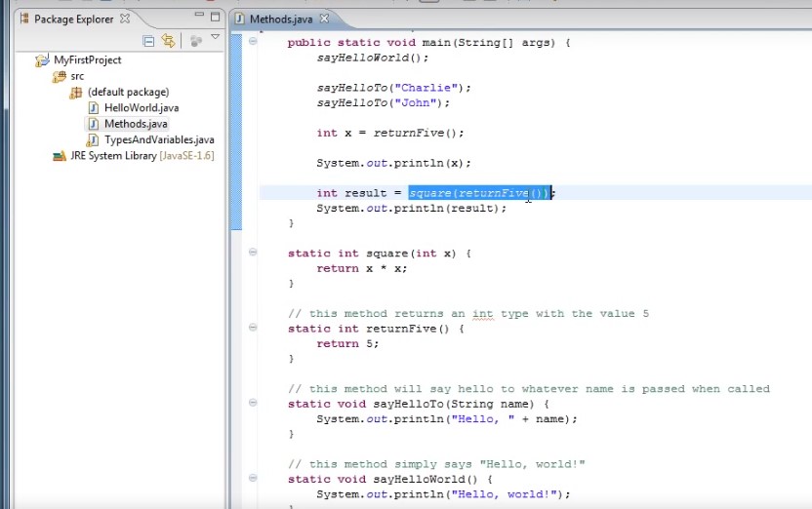Screen dimensions: 812x509
Task: Collapse the main method fold marker
Action: point(254,42)
